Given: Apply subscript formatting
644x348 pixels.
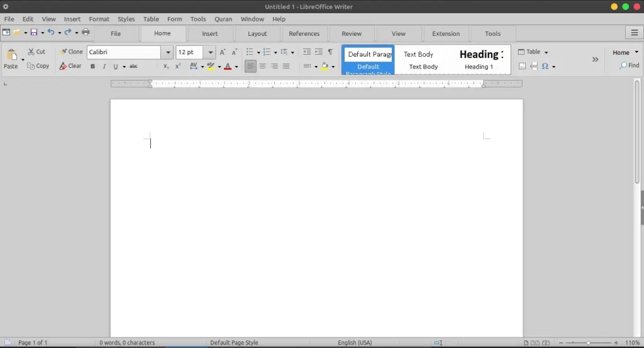Looking at the screenshot, I should (166, 66).
